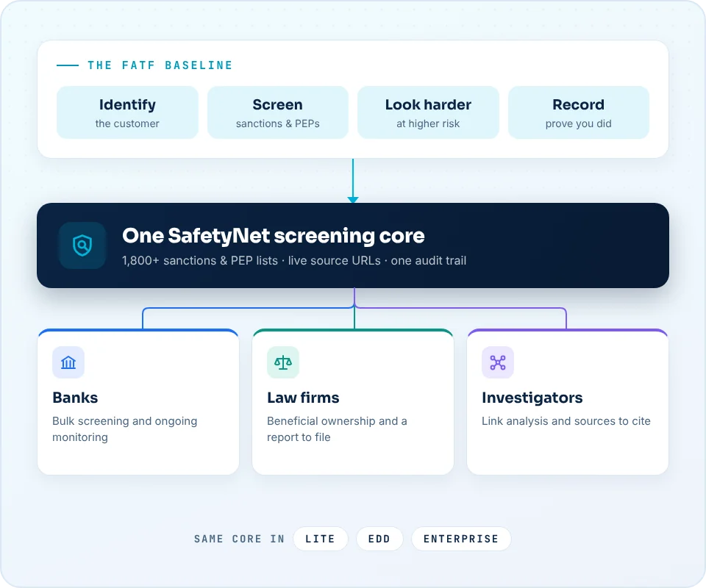Click the LITE pill
Screen dimensions: 706x588
point(320,539)
